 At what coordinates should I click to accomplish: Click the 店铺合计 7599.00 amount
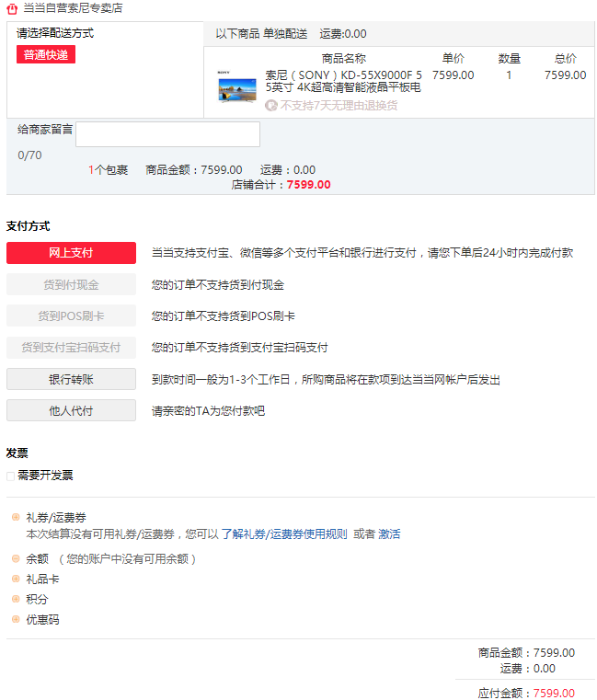click(x=308, y=184)
